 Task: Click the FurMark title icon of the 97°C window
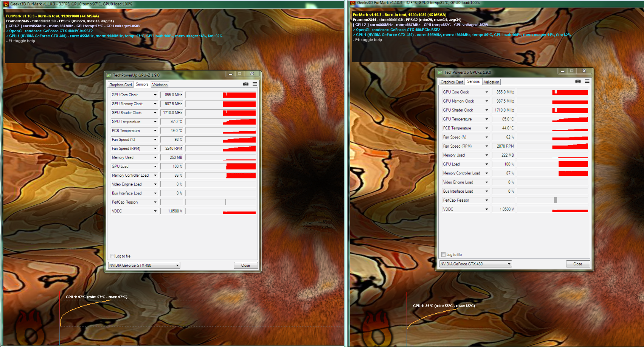[x=6, y=4]
